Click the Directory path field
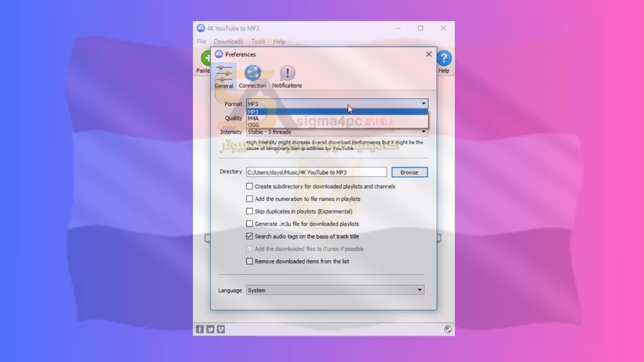 click(x=316, y=172)
